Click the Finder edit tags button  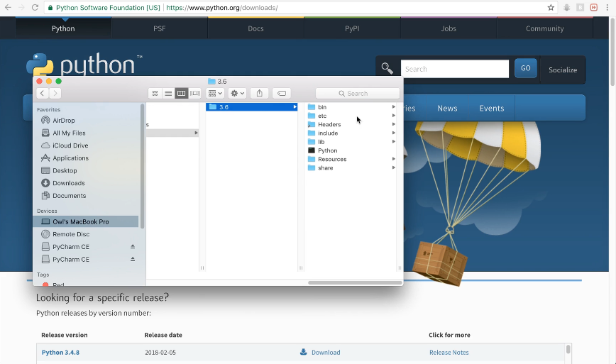[282, 93]
